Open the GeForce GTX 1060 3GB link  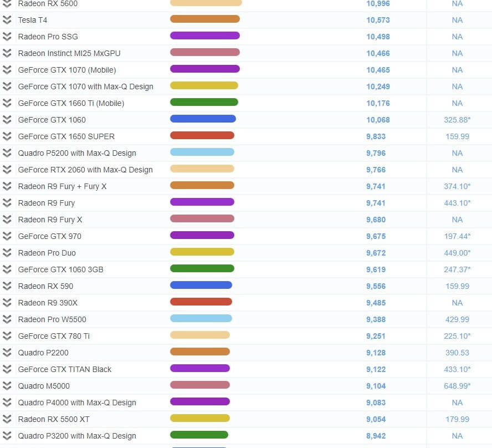click(60, 269)
